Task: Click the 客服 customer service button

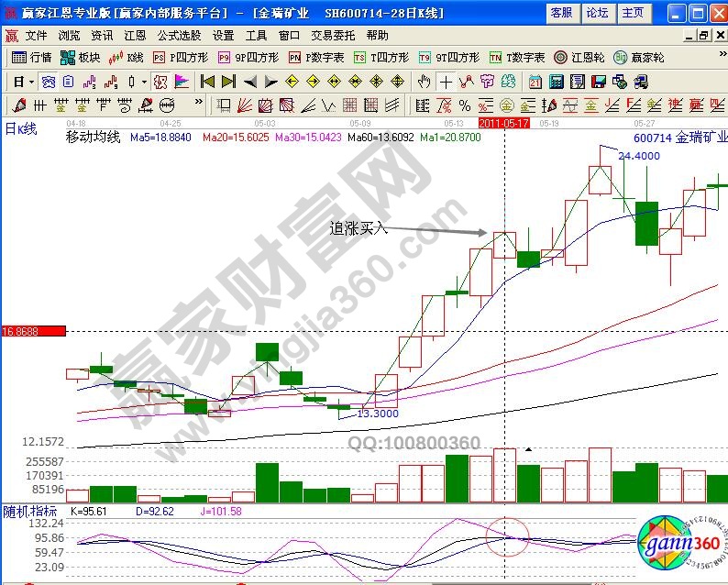Action: [561, 13]
